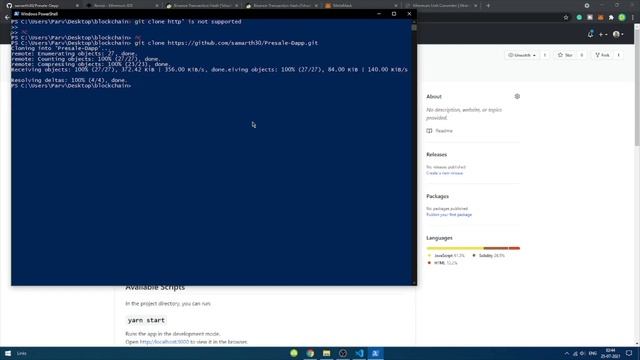Open File Explorer from the taskbar
Viewport: 640px width, 360px height.
327,353
